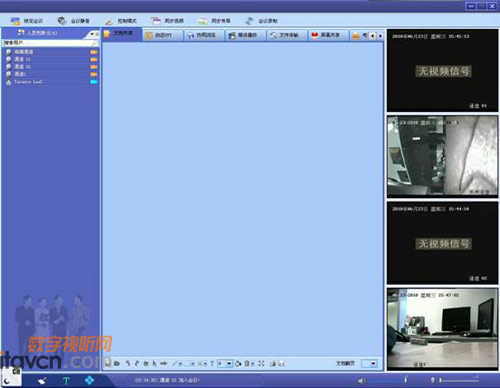This screenshot has height=388, width=500.
Task: Click the large T text tool icon at bottom
Action: [66, 380]
